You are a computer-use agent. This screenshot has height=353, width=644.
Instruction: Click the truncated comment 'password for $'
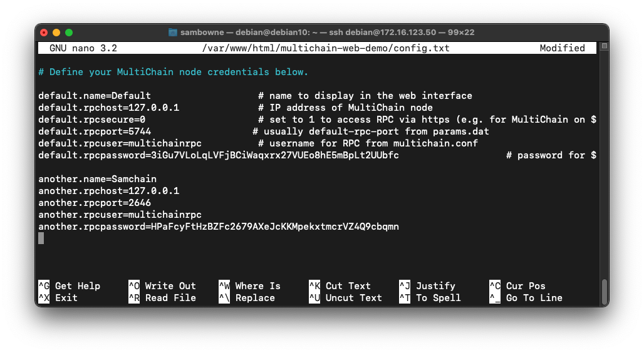click(551, 155)
